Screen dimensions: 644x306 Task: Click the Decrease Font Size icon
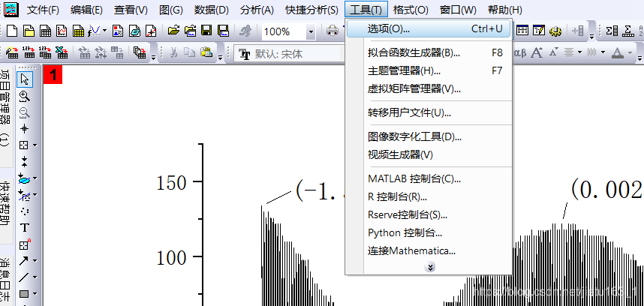click(553, 52)
